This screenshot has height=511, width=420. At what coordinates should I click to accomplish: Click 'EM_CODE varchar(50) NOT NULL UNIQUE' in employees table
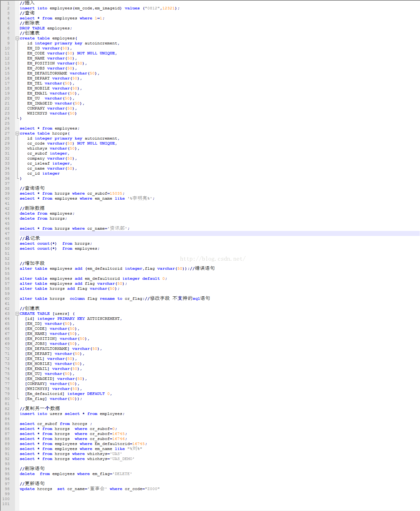point(72,53)
